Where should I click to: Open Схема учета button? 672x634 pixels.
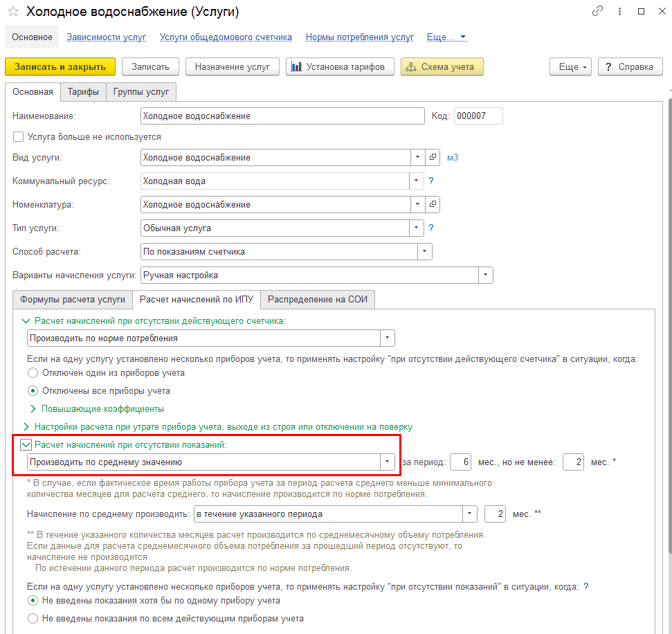tap(442, 67)
